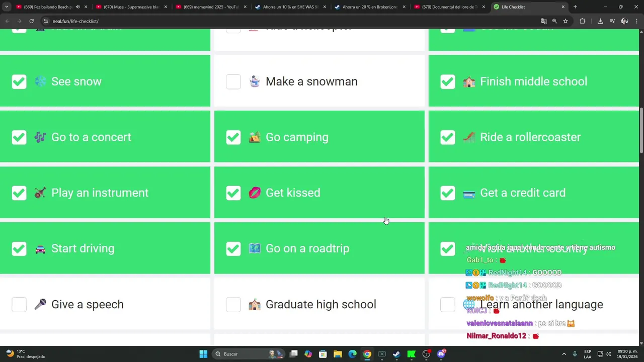
Task: Open Steam from the taskbar
Action: pos(396,354)
